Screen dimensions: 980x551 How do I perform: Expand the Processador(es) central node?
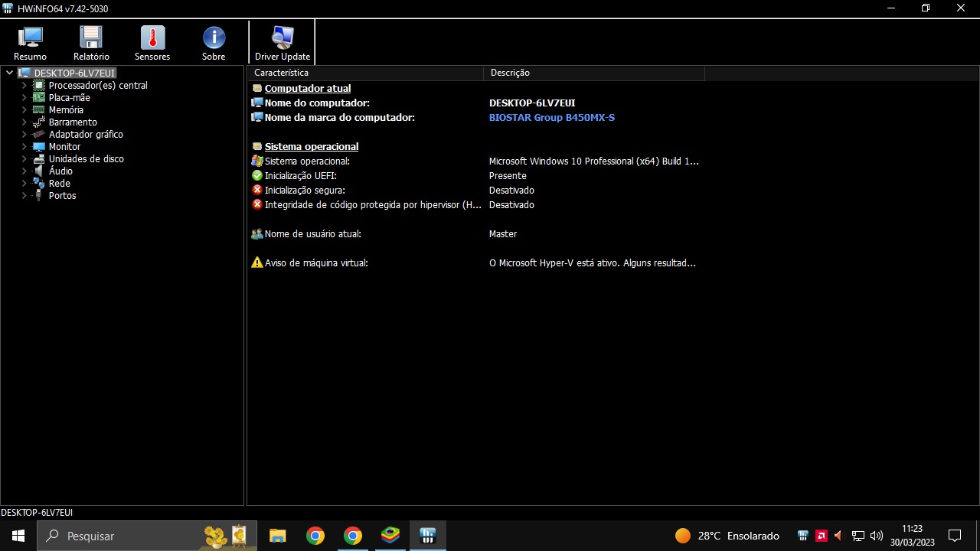point(24,86)
